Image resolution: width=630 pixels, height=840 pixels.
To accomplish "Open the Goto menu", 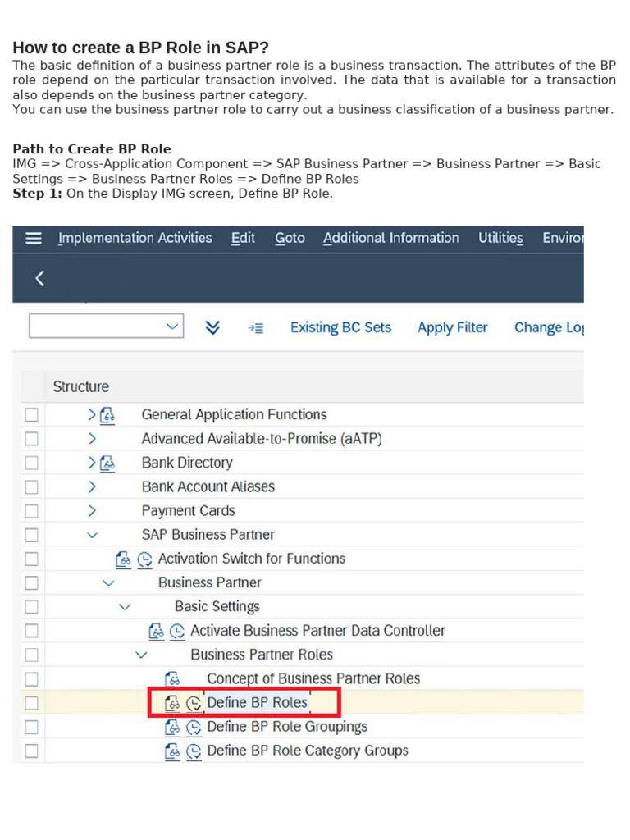I will (290, 238).
